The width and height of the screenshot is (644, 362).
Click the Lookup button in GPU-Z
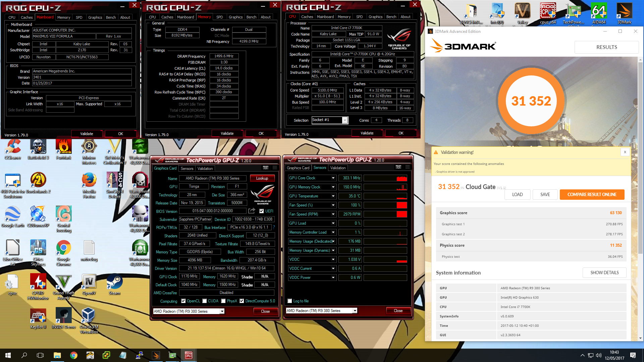click(262, 178)
